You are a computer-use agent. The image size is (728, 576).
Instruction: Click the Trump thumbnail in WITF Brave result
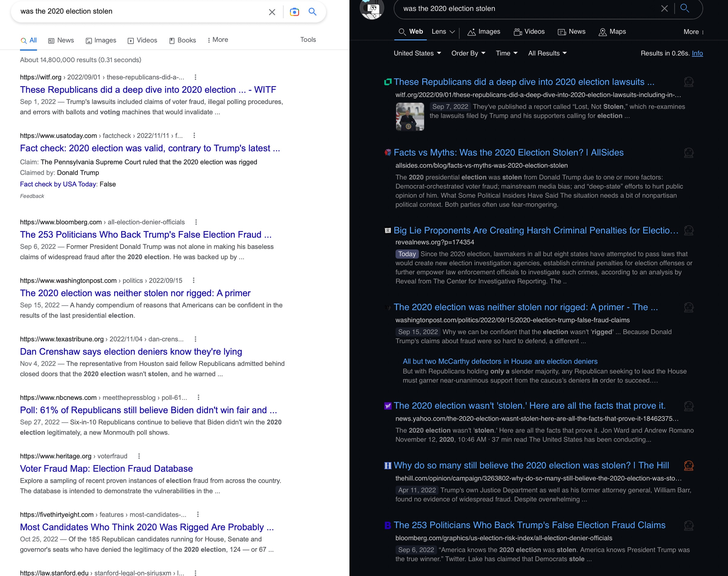click(410, 117)
